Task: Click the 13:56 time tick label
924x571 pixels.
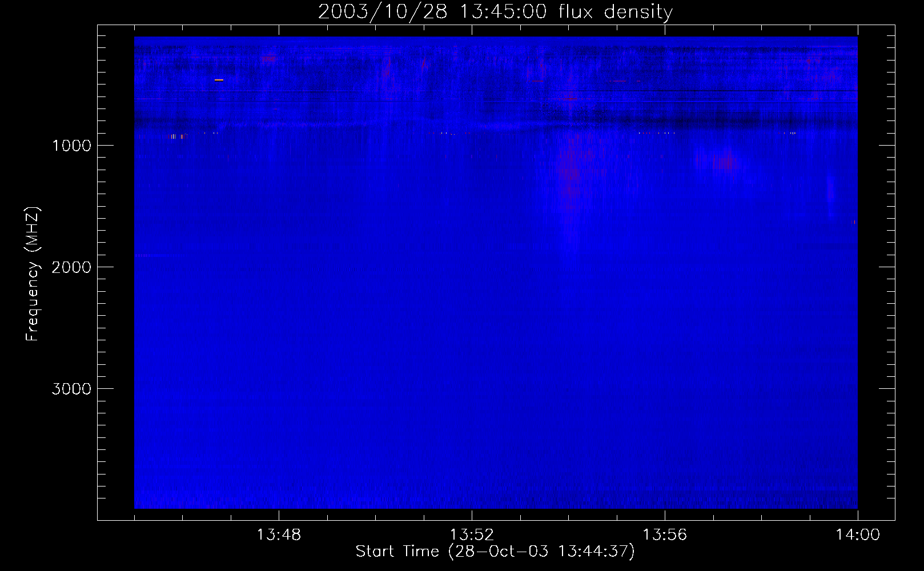Action: click(665, 535)
